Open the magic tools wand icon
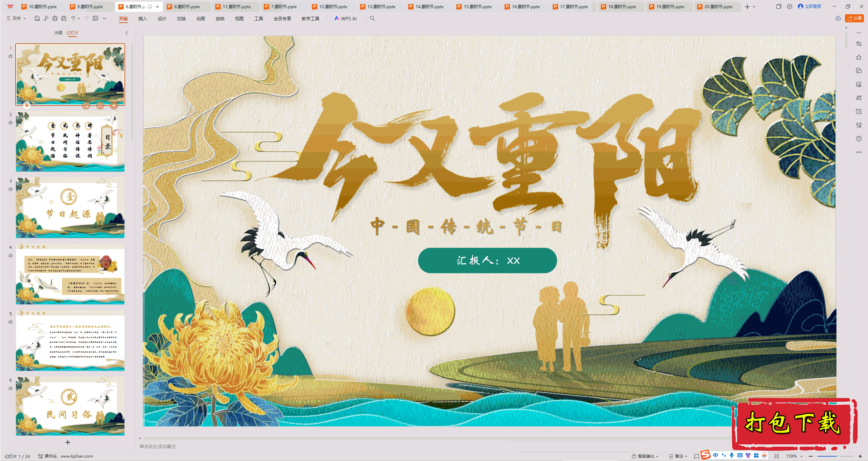The height and width of the screenshot is (461, 868). tap(859, 98)
